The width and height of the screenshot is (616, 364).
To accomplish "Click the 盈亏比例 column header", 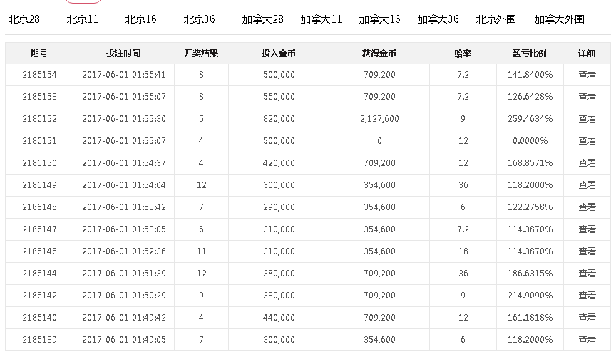I will point(529,53).
